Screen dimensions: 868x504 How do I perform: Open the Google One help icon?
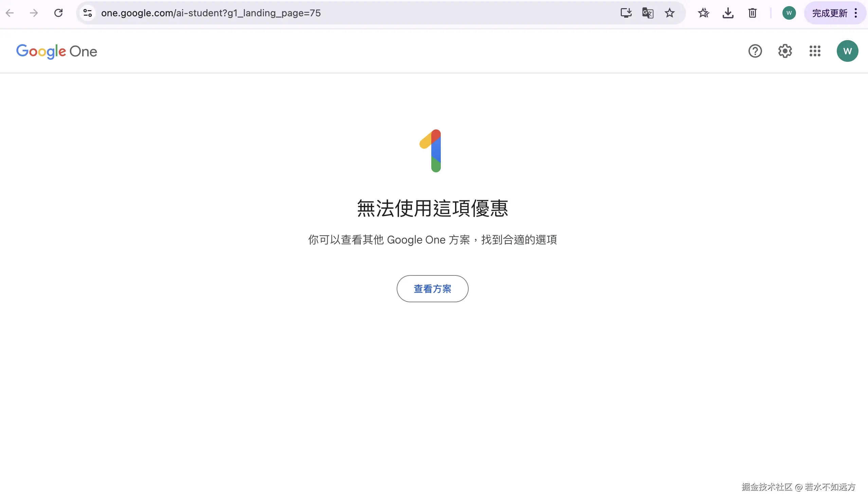(x=755, y=51)
